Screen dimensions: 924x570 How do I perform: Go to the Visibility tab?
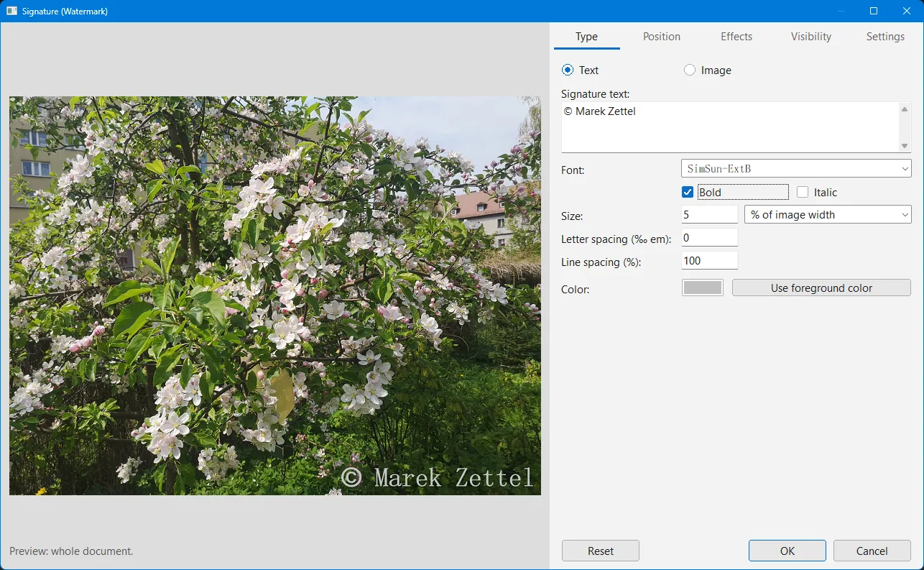click(810, 37)
